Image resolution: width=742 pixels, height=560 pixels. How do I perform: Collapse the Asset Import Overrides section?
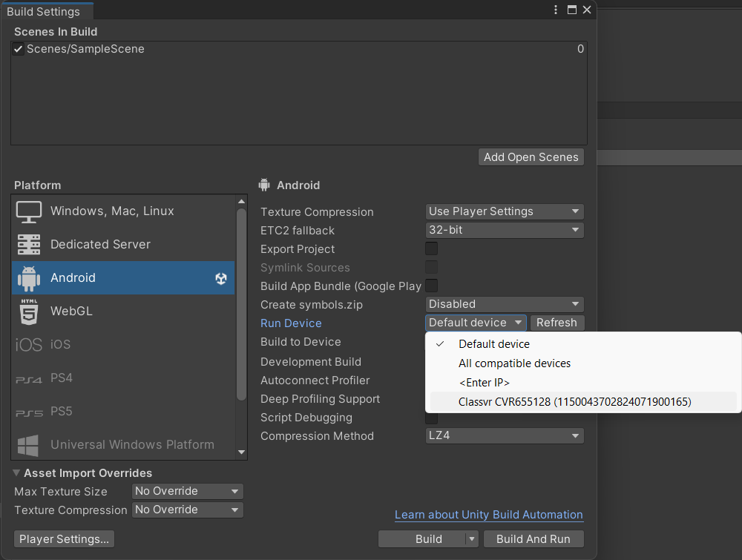(17, 473)
